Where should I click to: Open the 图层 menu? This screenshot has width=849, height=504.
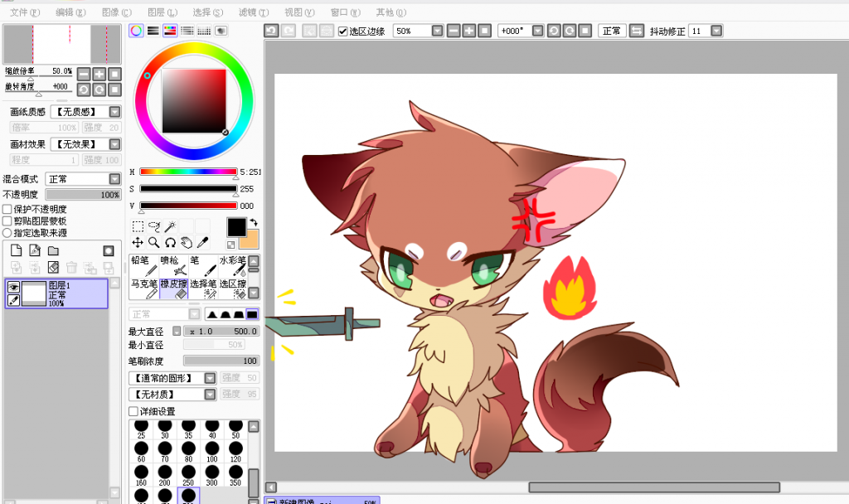[163, 12]
